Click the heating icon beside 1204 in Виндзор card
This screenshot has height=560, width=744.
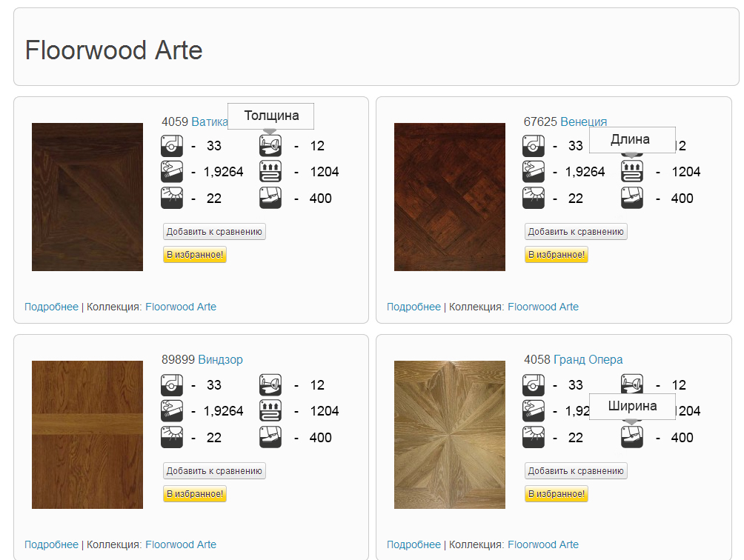tap(270, 410)
